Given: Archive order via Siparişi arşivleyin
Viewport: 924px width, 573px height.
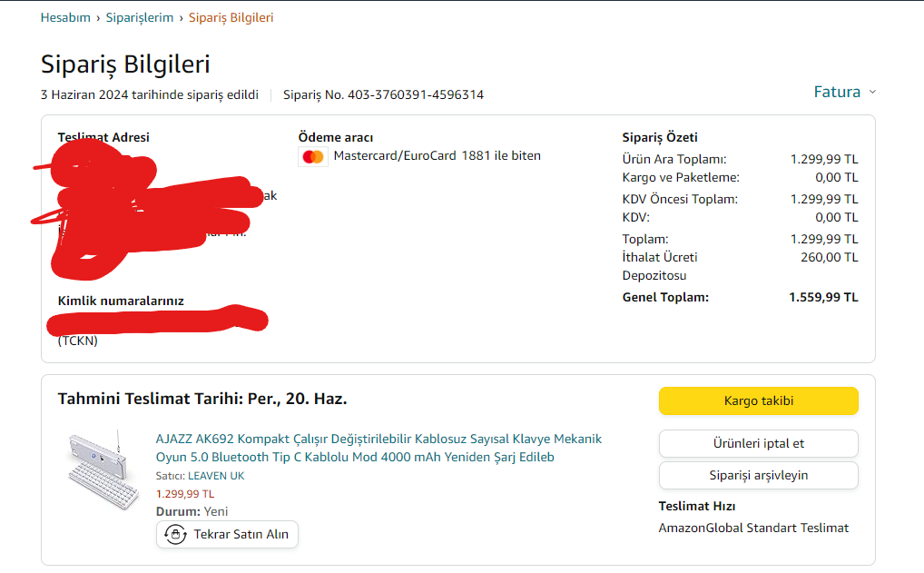Looking at the screenshot, I should [x=758, y=475].
